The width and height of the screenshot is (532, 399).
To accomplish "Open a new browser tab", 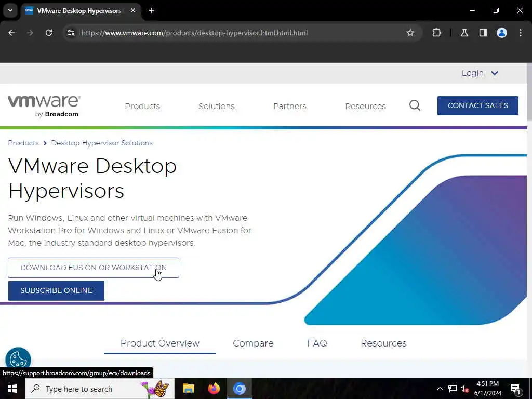I will coord(152,10).
